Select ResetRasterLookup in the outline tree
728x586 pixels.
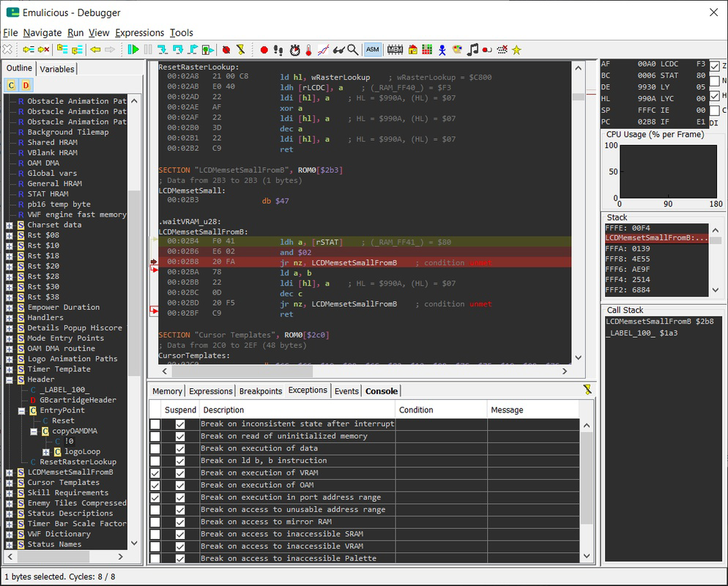[x=78, y=461]
